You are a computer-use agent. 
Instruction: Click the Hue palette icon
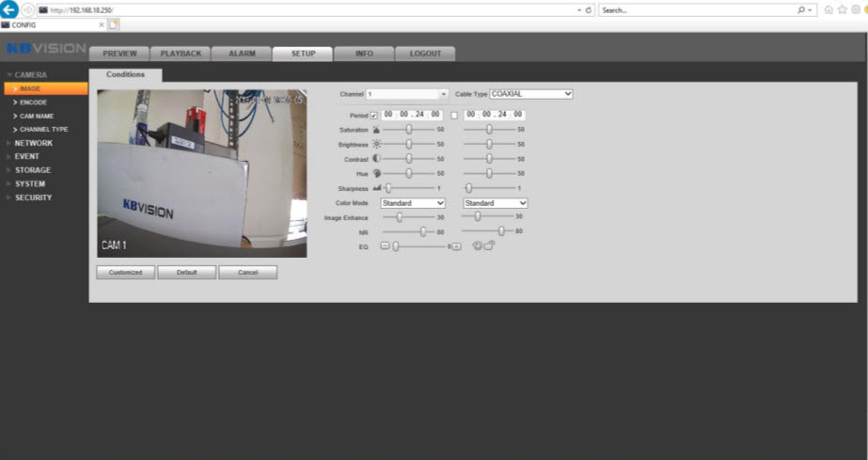click(377, 173)
